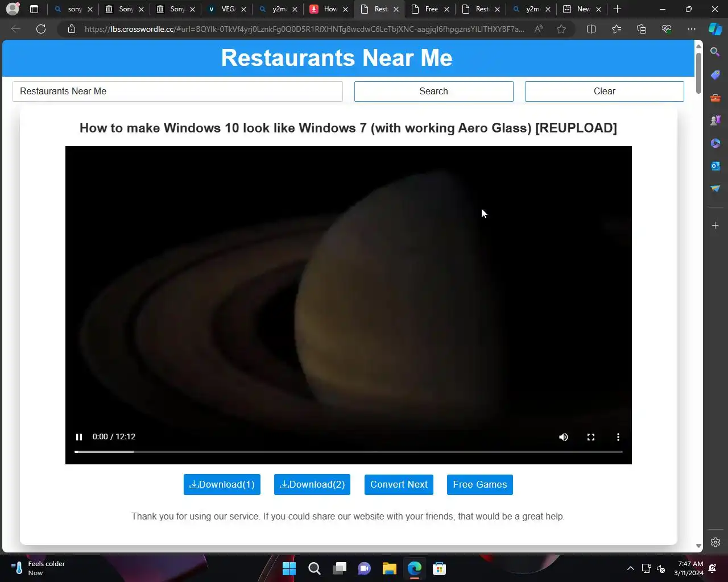Switch to the last 'y2m' tab
This screenshot has width=728, height=582.
click(x=531, y=9)
